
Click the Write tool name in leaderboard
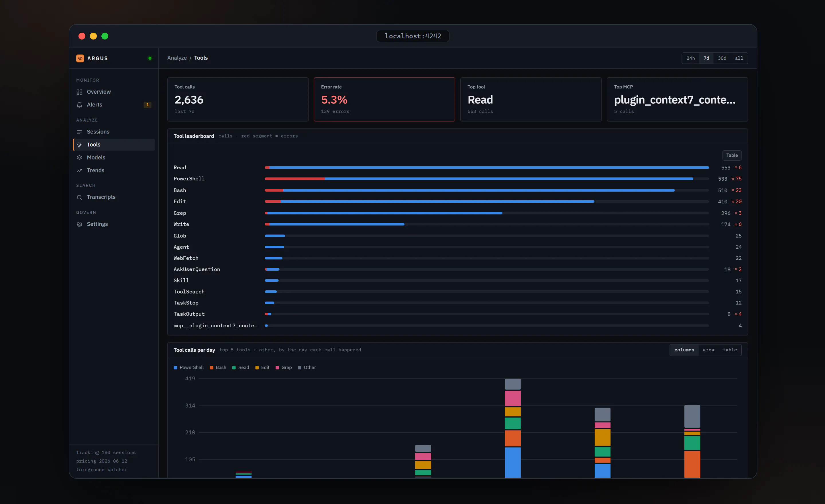pyautogui.click(x=181, y=225)
